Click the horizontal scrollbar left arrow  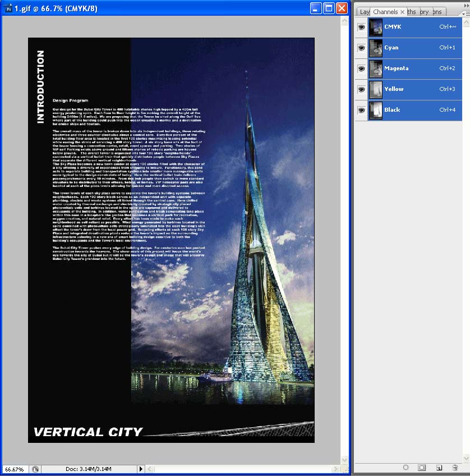click(x=150, y=469)
